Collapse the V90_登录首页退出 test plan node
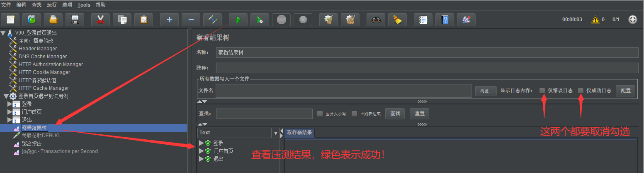 (x=3, y=33)
